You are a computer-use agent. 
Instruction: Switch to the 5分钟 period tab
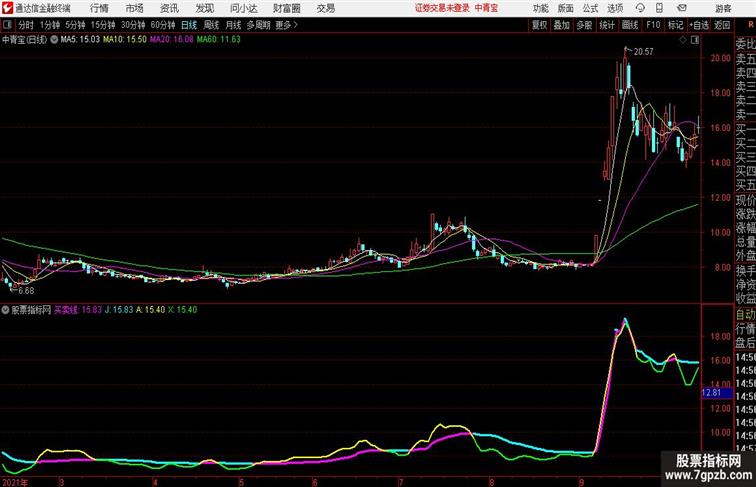click(x=75, y=25)
